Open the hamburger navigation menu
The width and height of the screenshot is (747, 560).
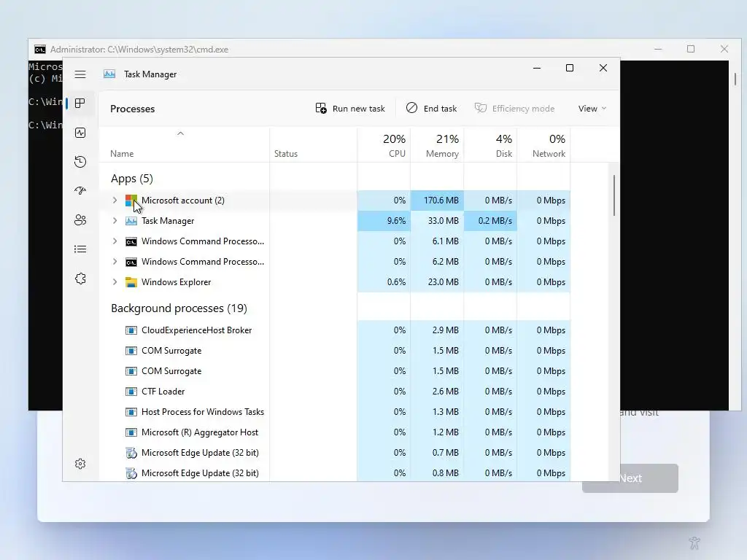tap(80, 74)
